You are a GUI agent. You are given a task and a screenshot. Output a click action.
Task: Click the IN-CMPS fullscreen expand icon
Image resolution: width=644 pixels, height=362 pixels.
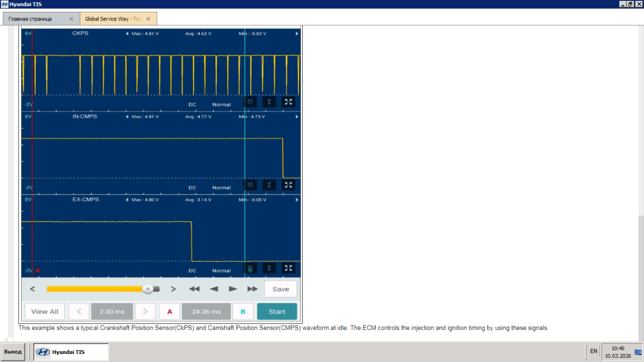coord(289,185)
